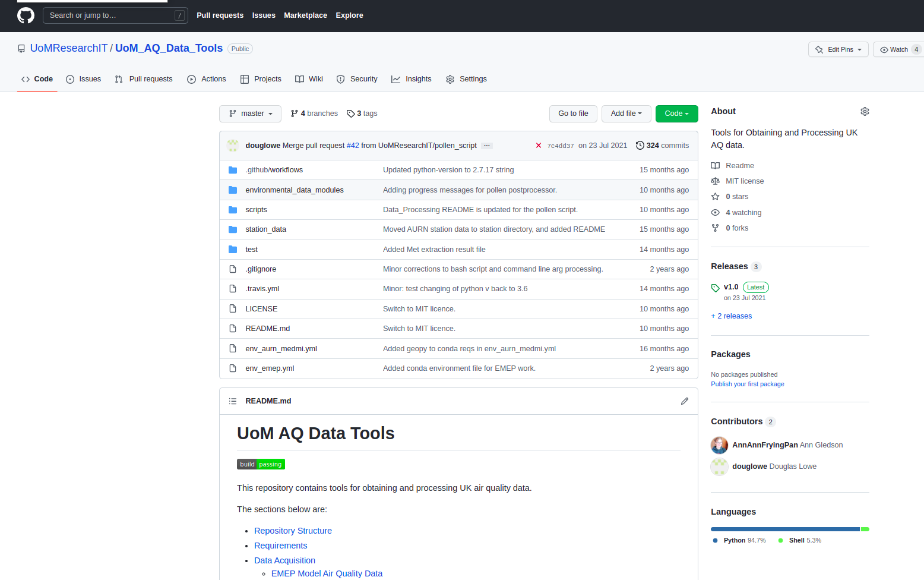924x580 pixels.
Task: Switch to the Issues repository tab
Action: pyautogui.click(x=83, y=79)
